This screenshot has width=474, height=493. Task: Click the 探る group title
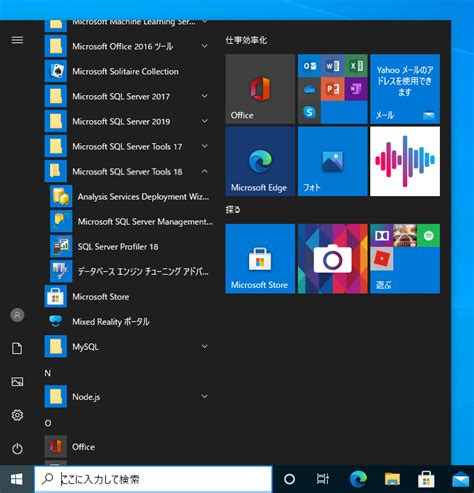[x=233, y=210]
